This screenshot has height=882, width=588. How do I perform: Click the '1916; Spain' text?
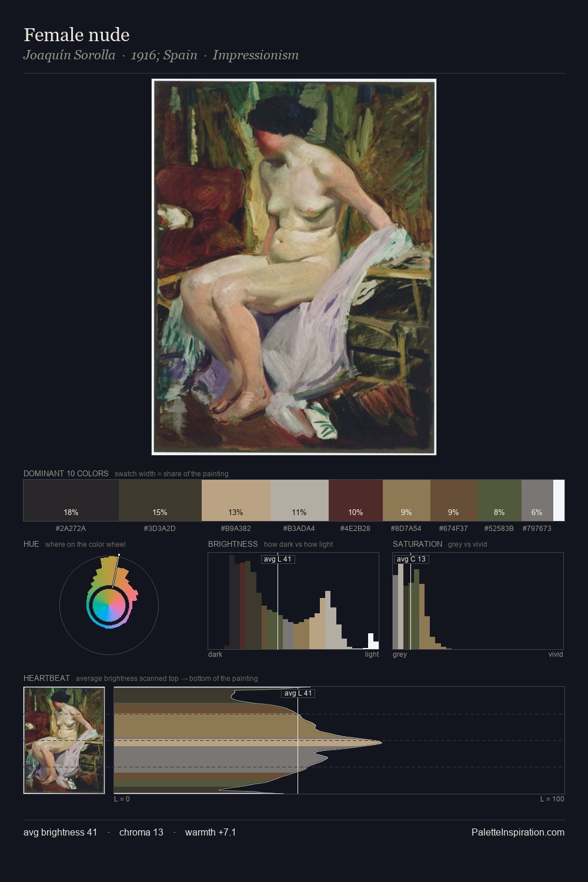[x=164, y=55]
